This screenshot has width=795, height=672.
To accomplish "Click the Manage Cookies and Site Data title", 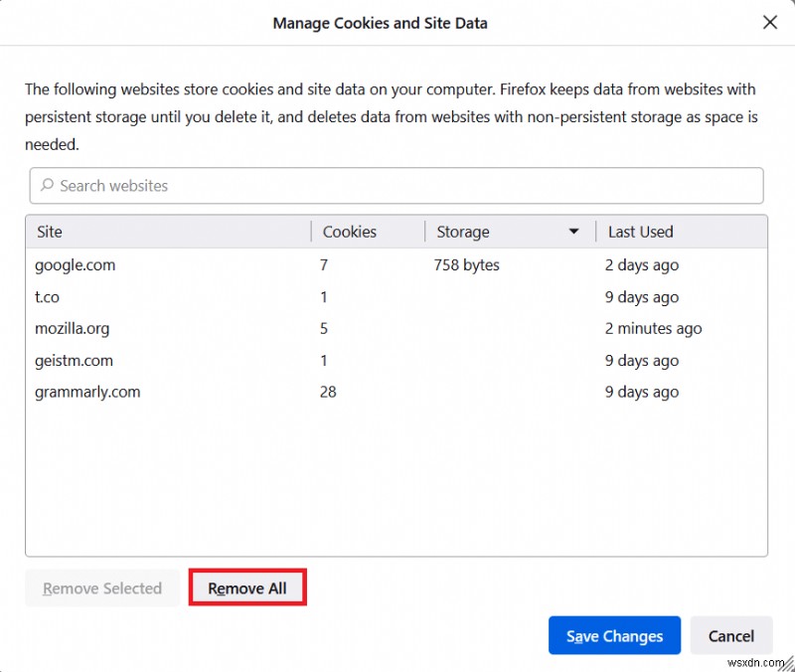I will tap(381, 22).
